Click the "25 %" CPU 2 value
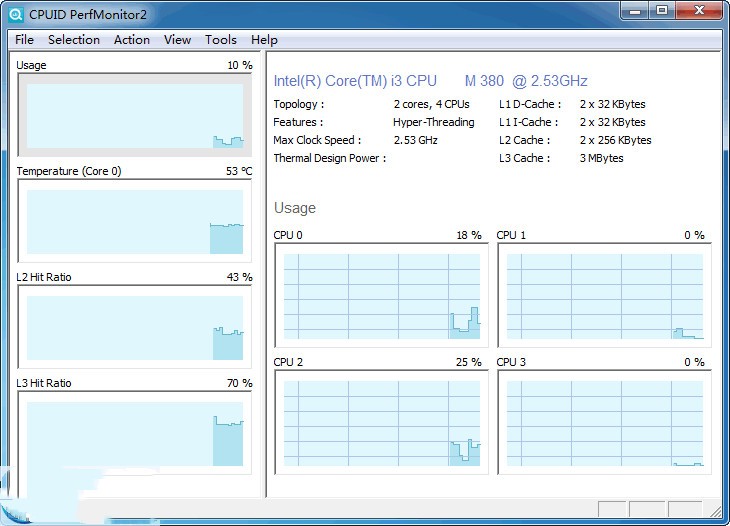 (469, 363)
